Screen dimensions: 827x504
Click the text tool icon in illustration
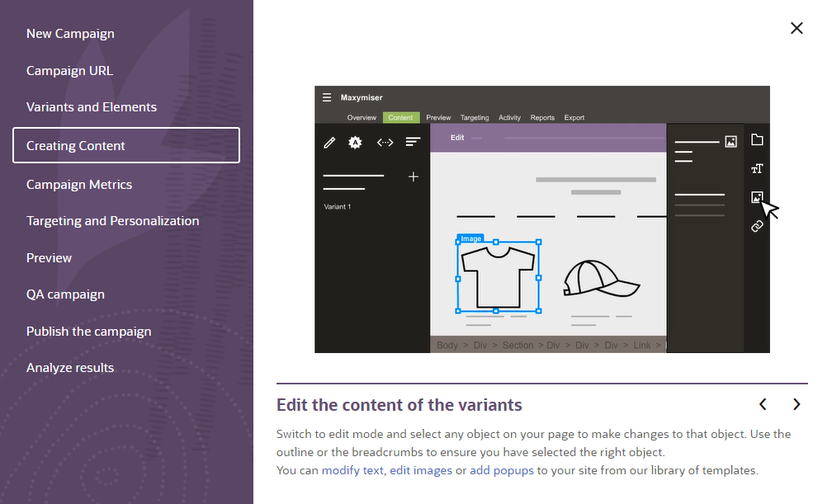(757, 169)
